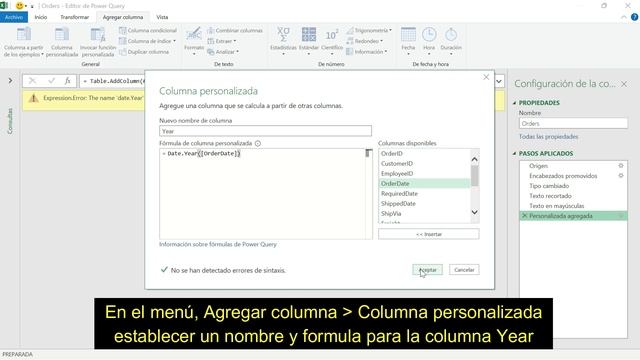640x360 pixels.
Task: Close the Columna personalizada dialog
Action: pyautogui.click(x=486, y=77)
